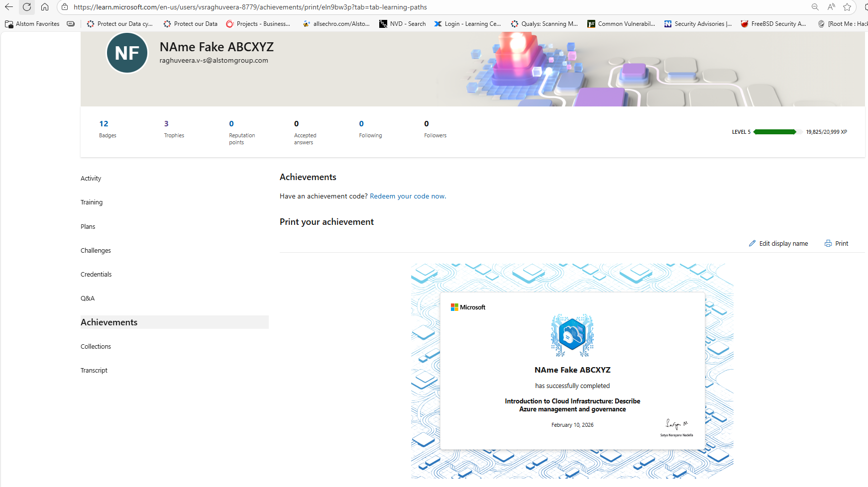Click the certificate preview image
Image resolution: width=868 pixels, height=487 pixels.
(x=572, y=371)
